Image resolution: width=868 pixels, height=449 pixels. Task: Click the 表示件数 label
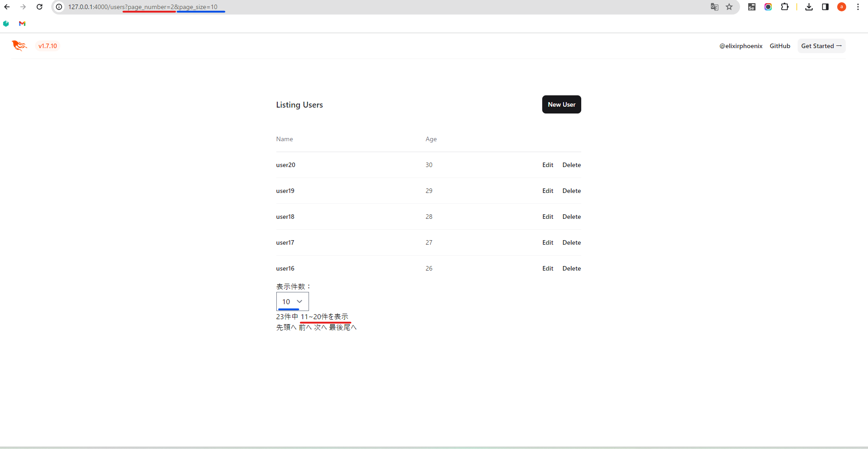(x=293, y=286)
